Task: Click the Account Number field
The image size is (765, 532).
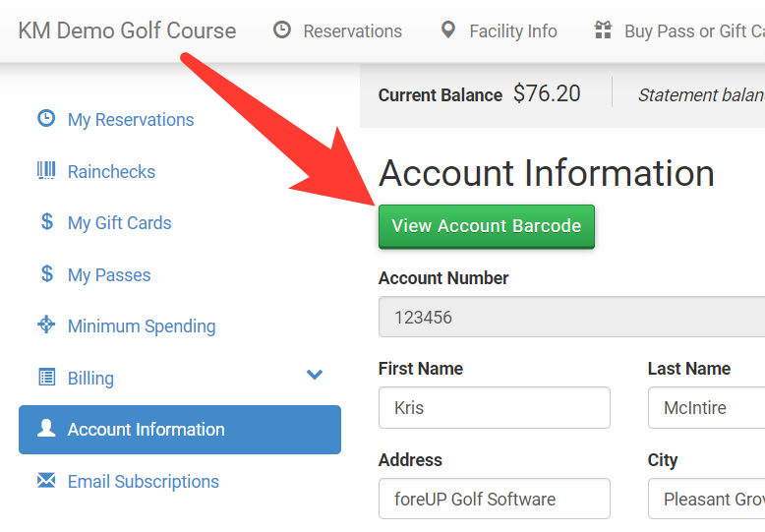Action: click(570, 318)
